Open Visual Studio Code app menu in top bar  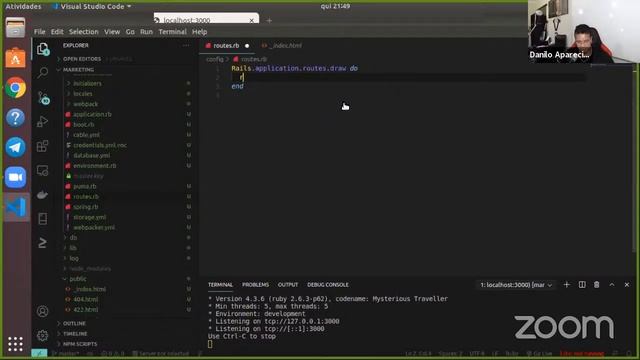point(92,6)
